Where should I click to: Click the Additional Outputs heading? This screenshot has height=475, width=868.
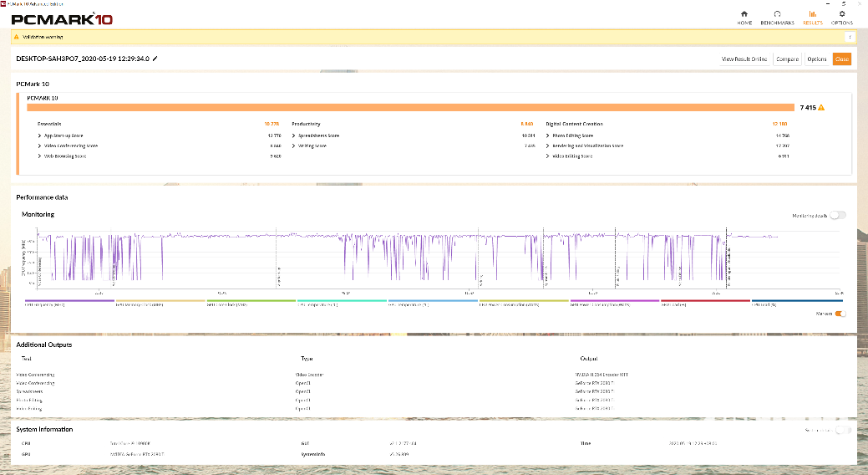(x=43, y=345)
